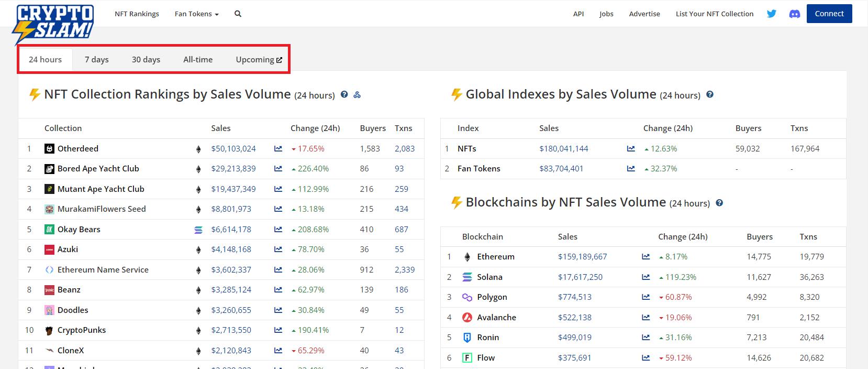Viewport: 868px width, 369px height.
Task: Click the webhook icon beside Collection Rankings
Action: [357, 95]
